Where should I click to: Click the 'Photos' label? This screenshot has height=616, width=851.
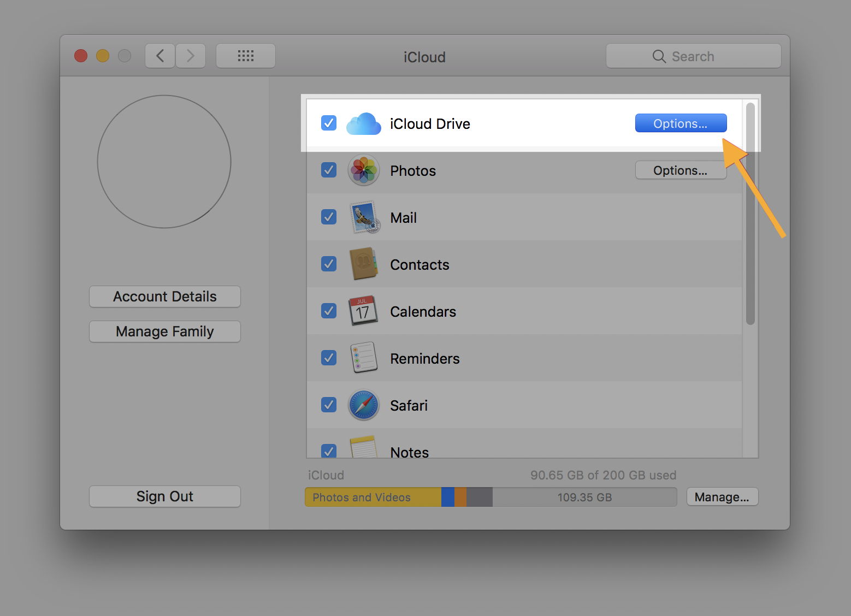tap(413, 171)
